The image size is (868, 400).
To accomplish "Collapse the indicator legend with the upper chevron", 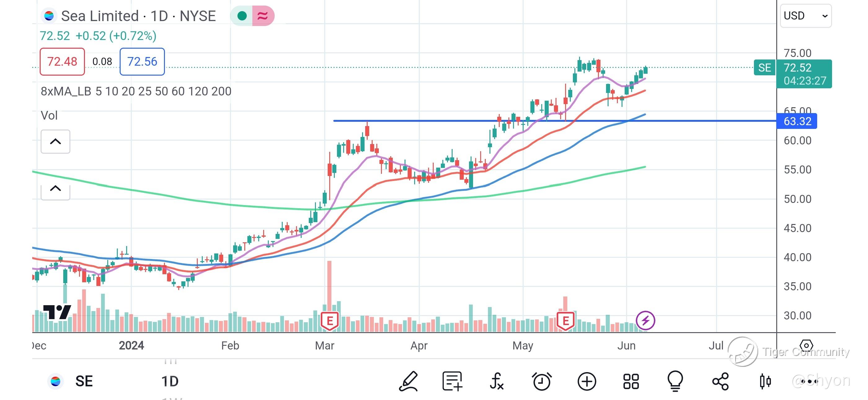I will point(55,141).
